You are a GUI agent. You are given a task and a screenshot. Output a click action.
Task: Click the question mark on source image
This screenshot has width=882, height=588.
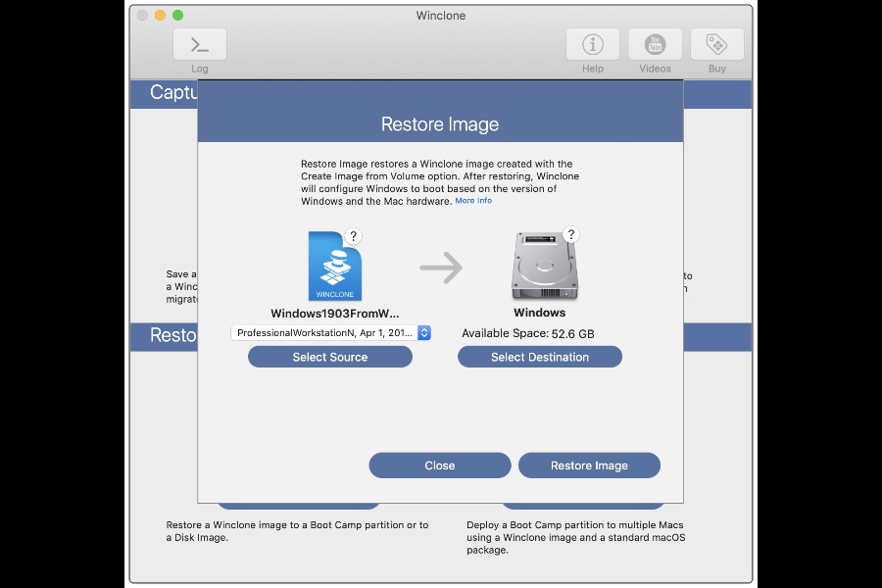[x=353, y=236]
